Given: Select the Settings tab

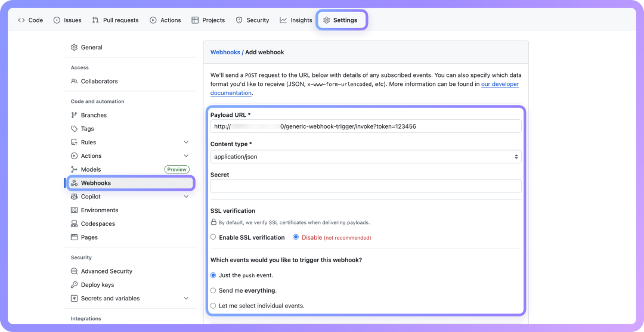Looking at the screenshot, I should tap(340, 20).
